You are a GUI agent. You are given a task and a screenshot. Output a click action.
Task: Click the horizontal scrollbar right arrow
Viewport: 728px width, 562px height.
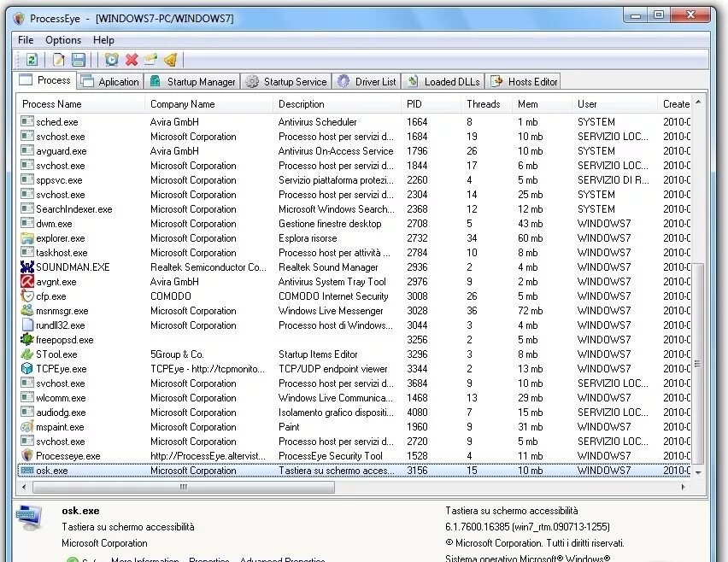click(683, 487)
